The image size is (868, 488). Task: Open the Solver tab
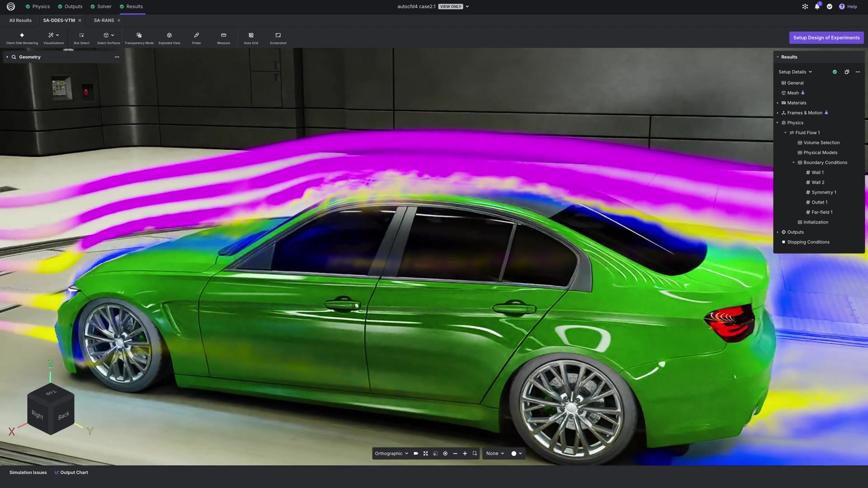tap(104, 7)
